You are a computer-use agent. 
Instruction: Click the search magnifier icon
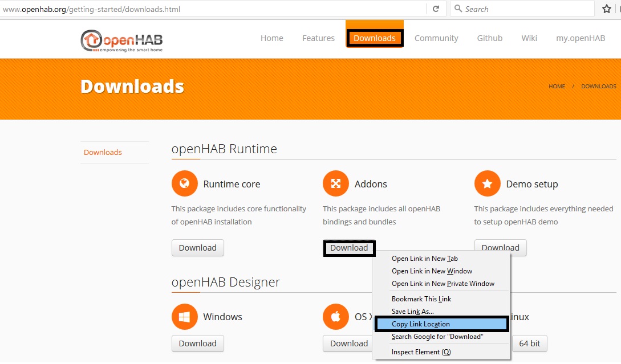click(x=458, y=9)
